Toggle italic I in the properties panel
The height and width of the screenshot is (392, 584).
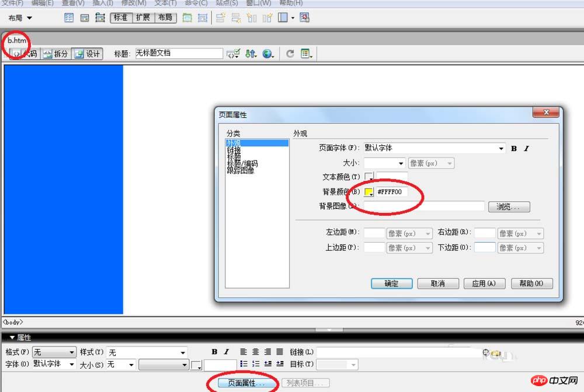pos(227,352)
